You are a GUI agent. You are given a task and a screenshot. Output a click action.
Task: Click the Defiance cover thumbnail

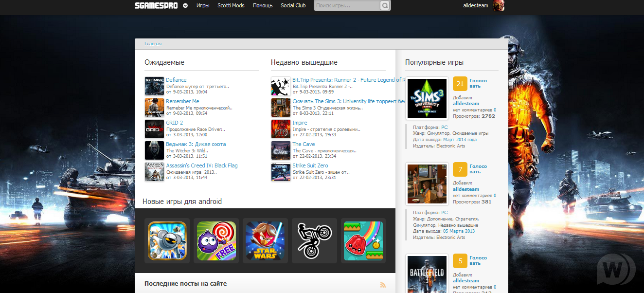(154, 86)
